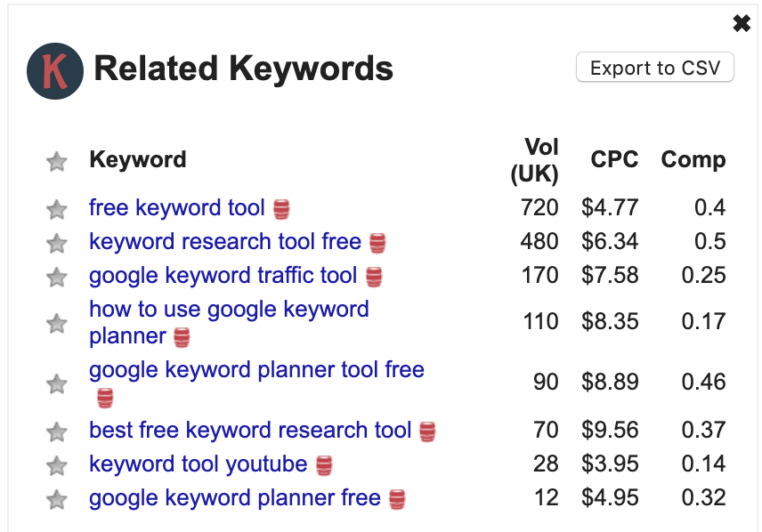Toggle star for 'keyword tool youtube'
The width and height of the screenshot is (762, 532).
pos(57,466)
